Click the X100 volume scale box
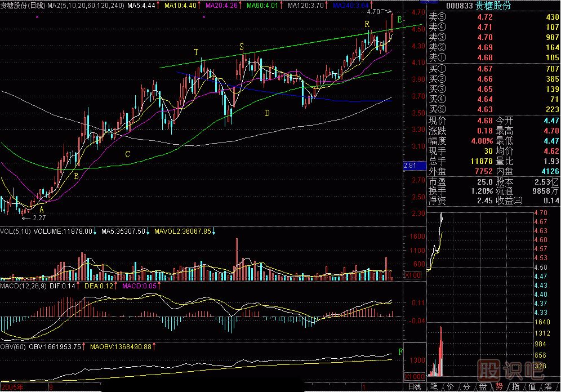Viewport: 561px width, 392px height. pos(413,275)
